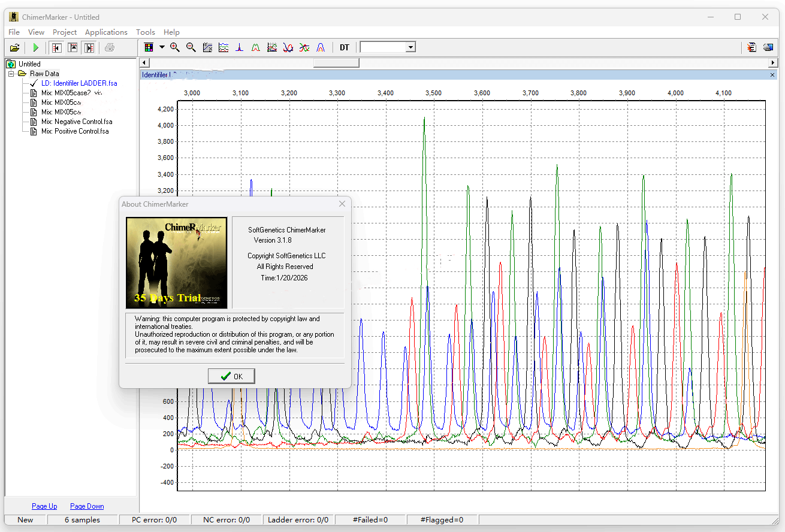Image resolution: width=785 pixels, height=532 pixels.
Task: Click the Zoom Out magnifier icon
Action: click(x=191, y=47)
